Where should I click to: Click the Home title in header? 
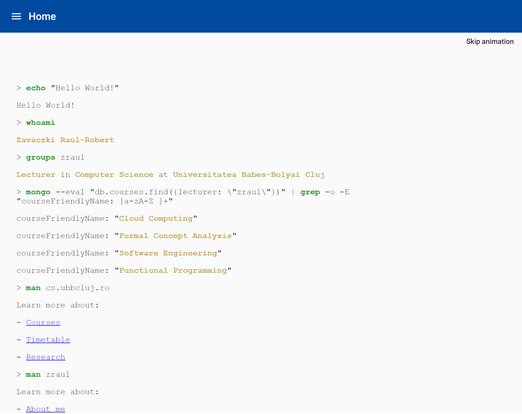42,16
